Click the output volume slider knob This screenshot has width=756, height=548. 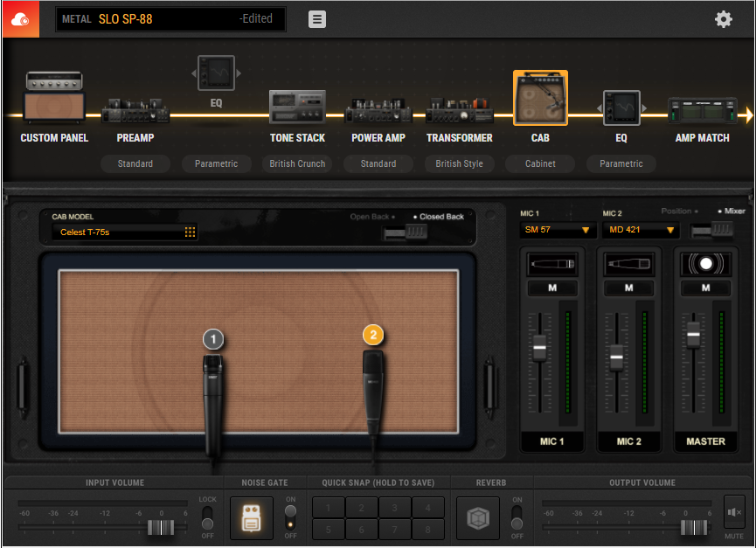(694, 527)
